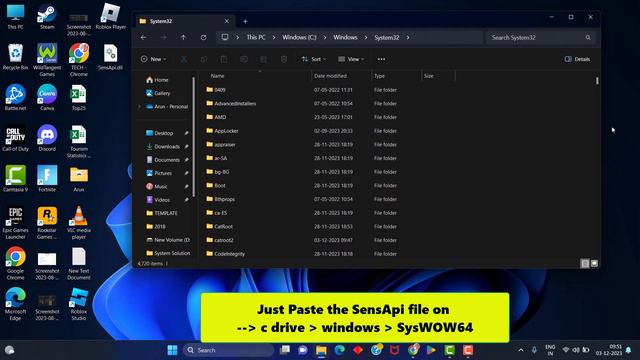Open the See more ellipsis menu
The image size is (640, 360).
(x=381, y=59)
